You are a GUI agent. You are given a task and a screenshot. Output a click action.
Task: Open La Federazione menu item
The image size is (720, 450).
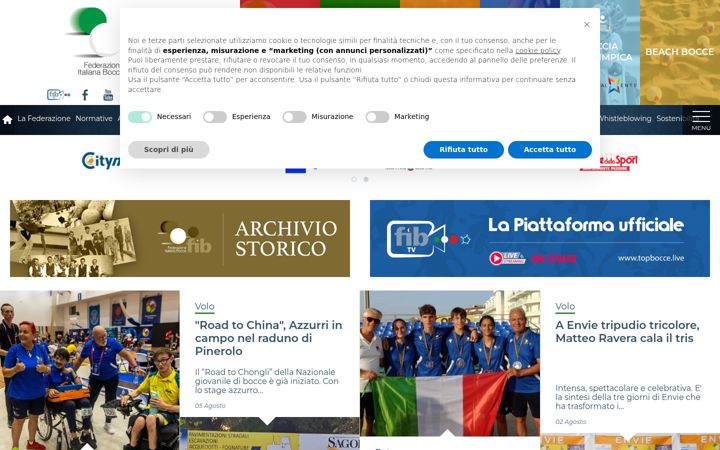point(44,118)
